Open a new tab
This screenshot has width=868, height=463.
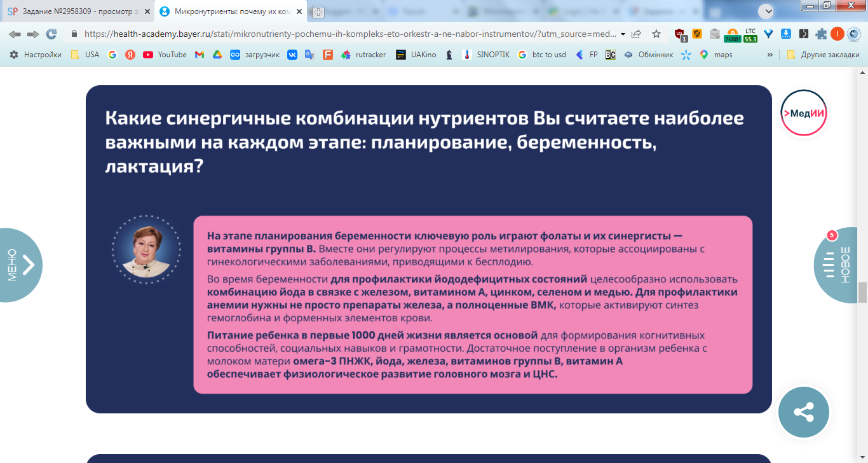pyautogui.click(x=318, y=11)
